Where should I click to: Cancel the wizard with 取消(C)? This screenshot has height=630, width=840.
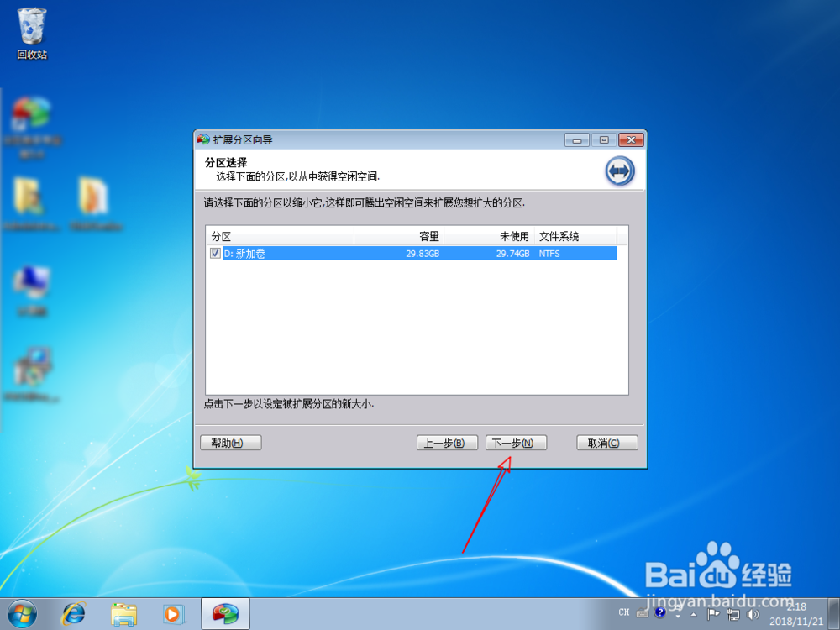[x=607, y=443]
